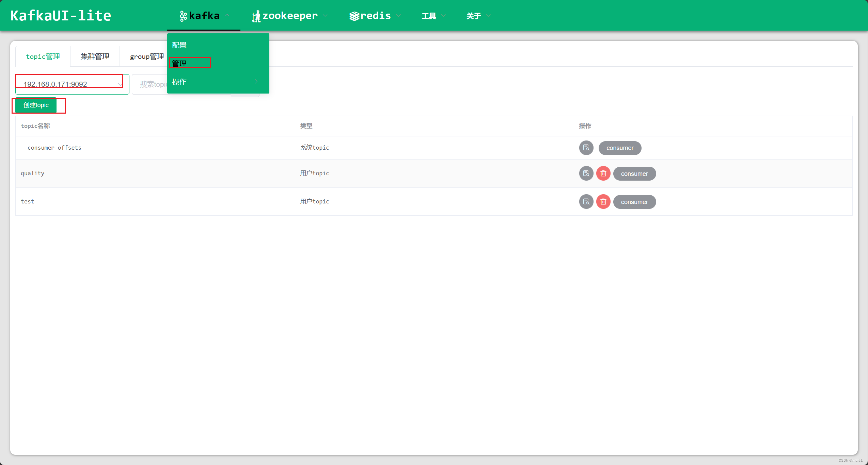
Task: Click the topic名称 column header
Action: click(x=35, y=126)
